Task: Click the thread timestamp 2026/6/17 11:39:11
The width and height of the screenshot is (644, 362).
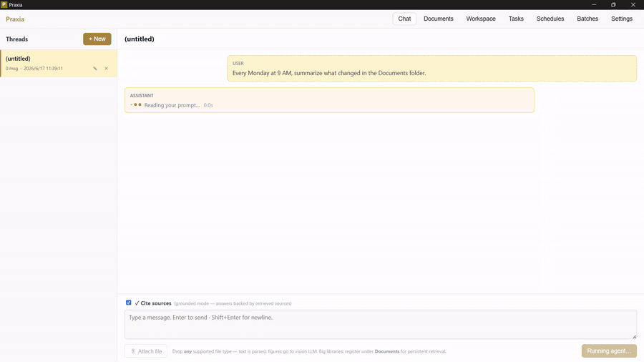Action: click(43, 69)
